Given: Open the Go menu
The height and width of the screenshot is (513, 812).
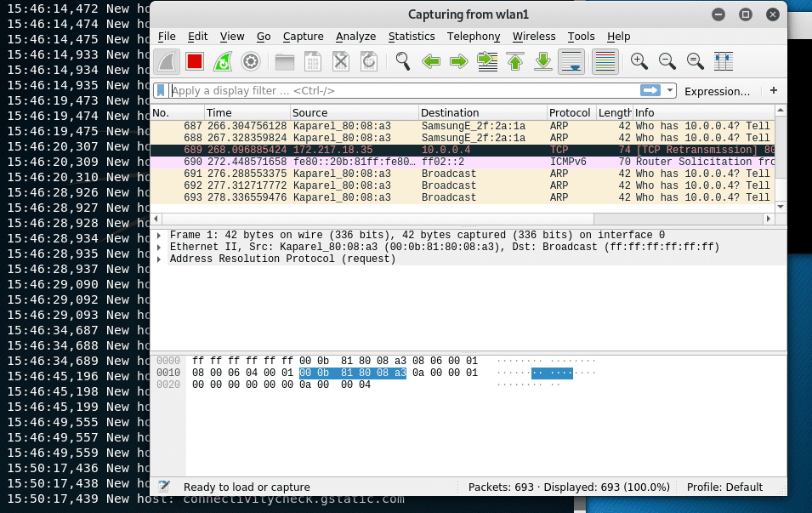Looking at the screenshot, I should coord(264,37).
